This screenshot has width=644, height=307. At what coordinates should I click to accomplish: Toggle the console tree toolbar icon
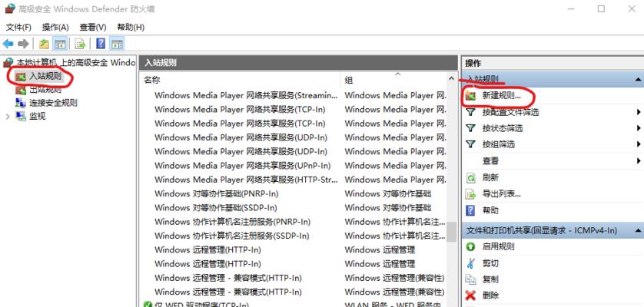point(61,43)
